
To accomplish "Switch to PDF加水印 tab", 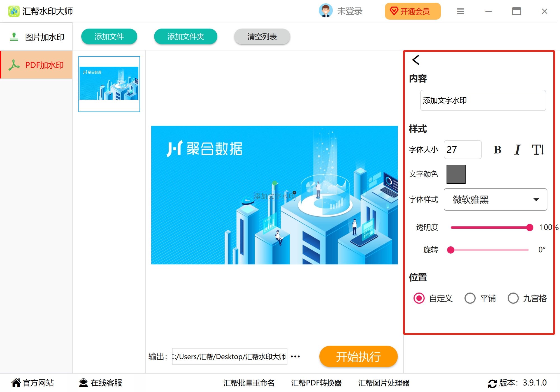I will point(36,65).
